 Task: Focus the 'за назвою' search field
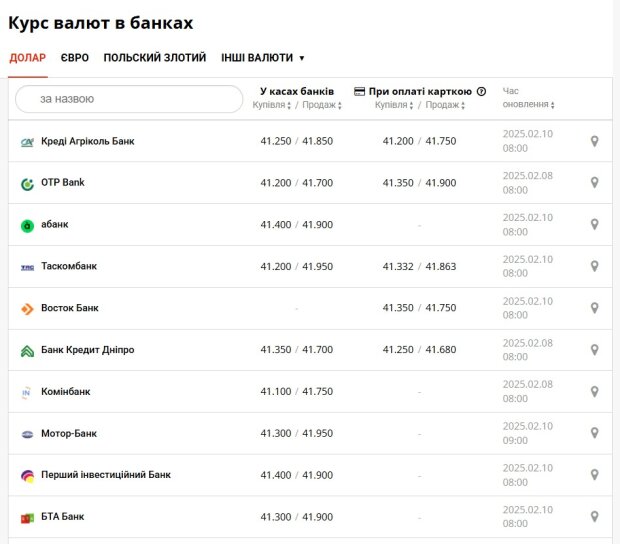point(129,99)
